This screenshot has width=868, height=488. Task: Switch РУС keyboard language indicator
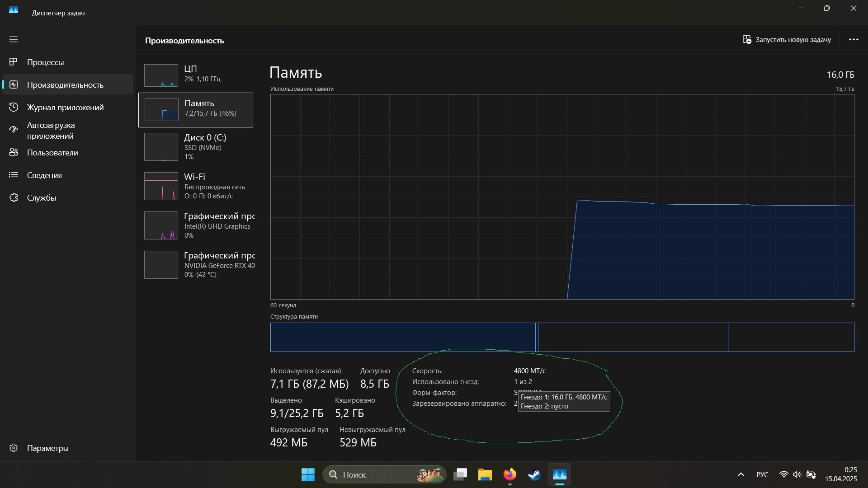762,474
